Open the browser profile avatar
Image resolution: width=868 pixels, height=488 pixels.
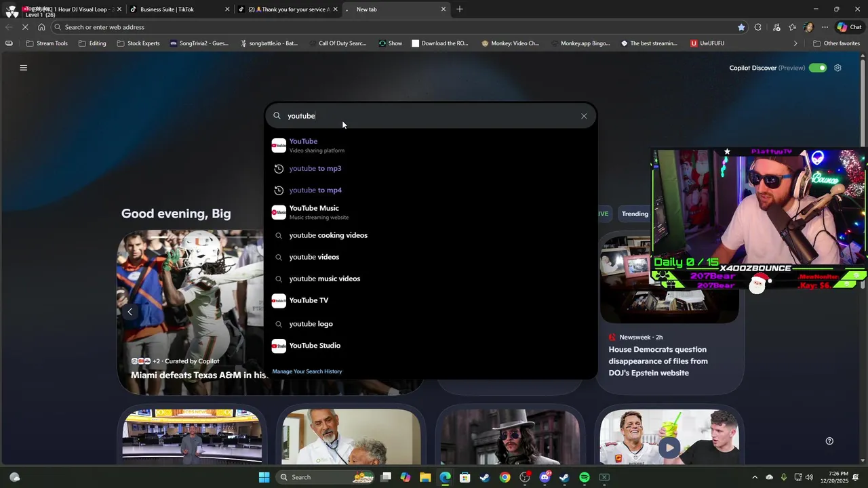(x=808, y=27)
